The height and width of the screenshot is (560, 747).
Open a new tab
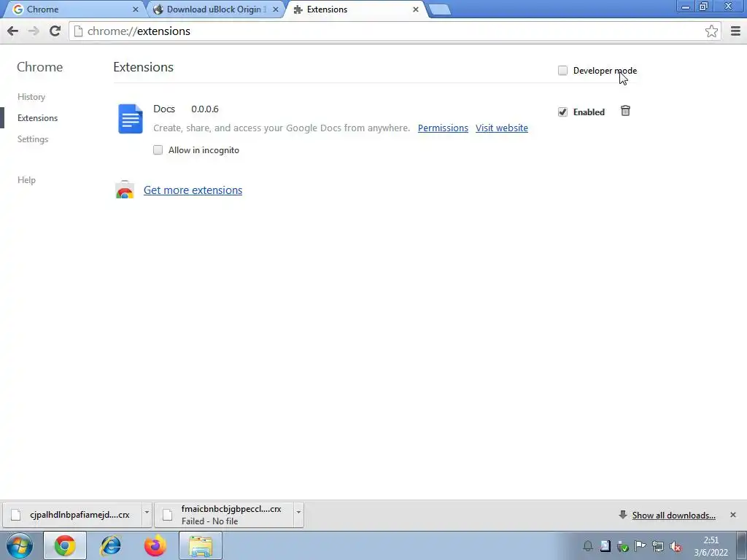click(x=439, y=9)
